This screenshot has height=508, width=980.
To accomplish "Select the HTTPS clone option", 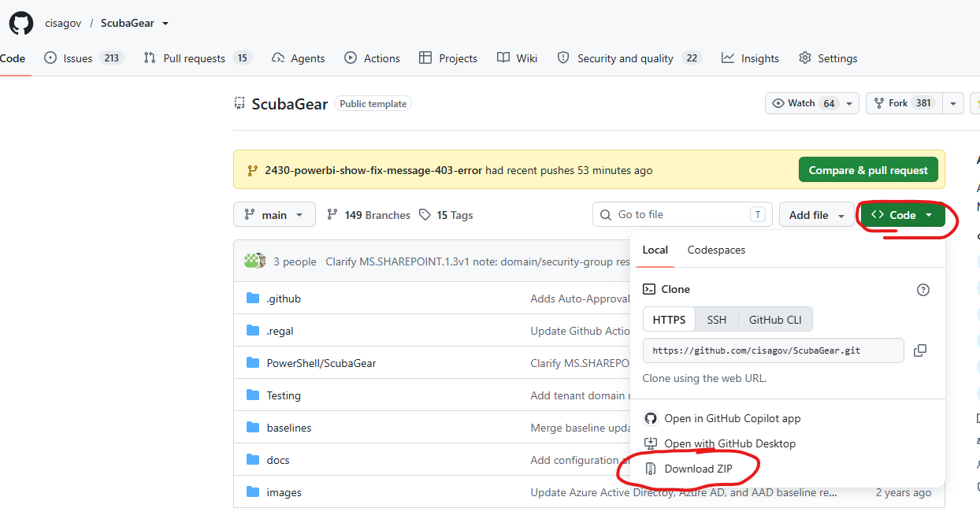I will pyautogui.click(x=670, y=319).
